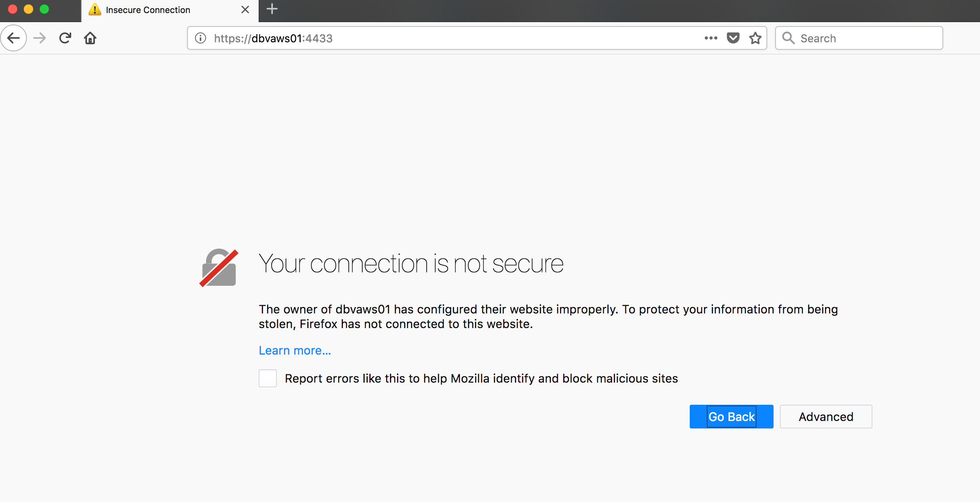This screenshot has width=980, height=502.
Task: Click the broken padlock icon
Action: coord(219,268)
